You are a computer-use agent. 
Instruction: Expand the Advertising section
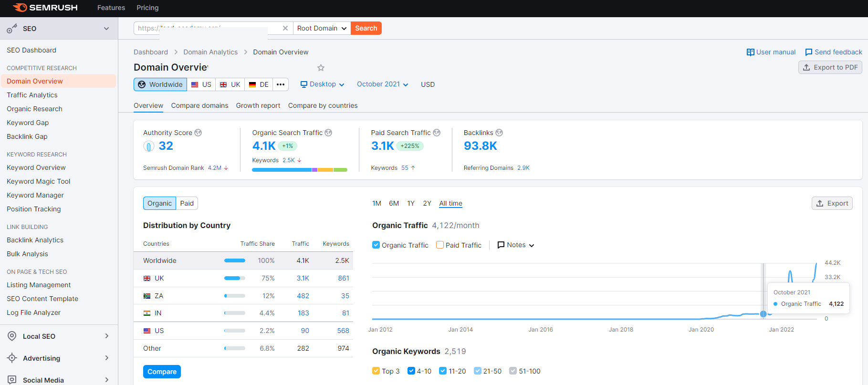(x=106, y=358)
